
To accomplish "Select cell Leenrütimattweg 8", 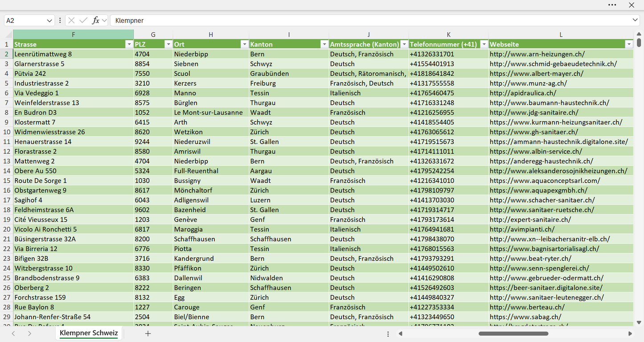I will 73,54.
